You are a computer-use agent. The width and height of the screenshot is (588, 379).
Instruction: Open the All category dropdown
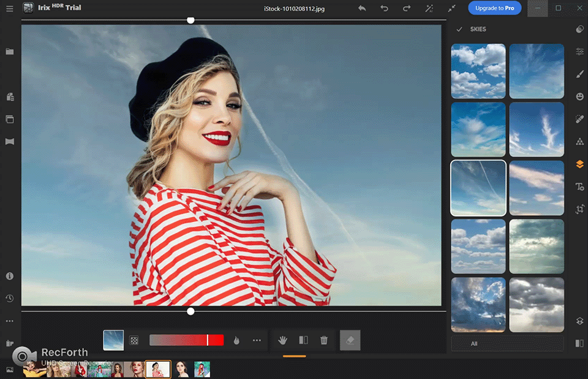(x=507, y=343)
